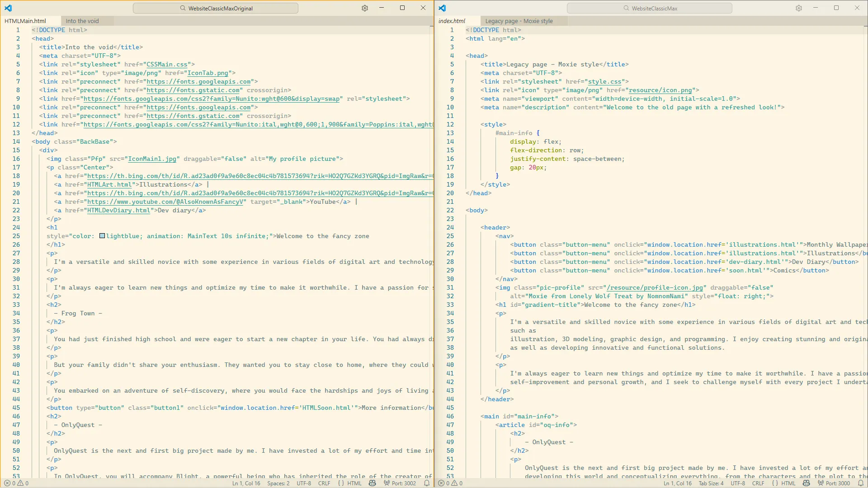The width and height of the screenshot is (868, 488).
Task: Click the Copilot icon in left window status bar
Action: click(x=372, y=483)
